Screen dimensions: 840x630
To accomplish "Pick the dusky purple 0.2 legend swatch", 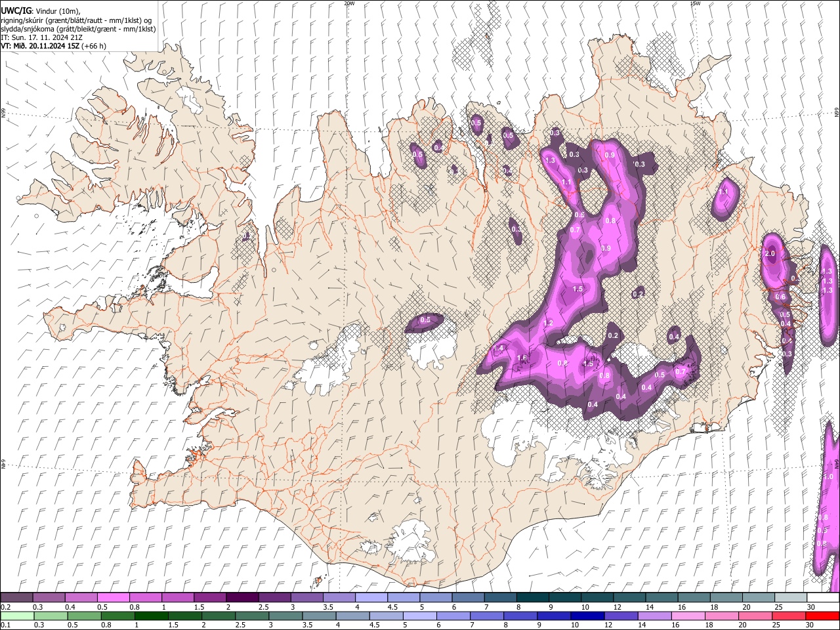I will (x=16, y=598).
